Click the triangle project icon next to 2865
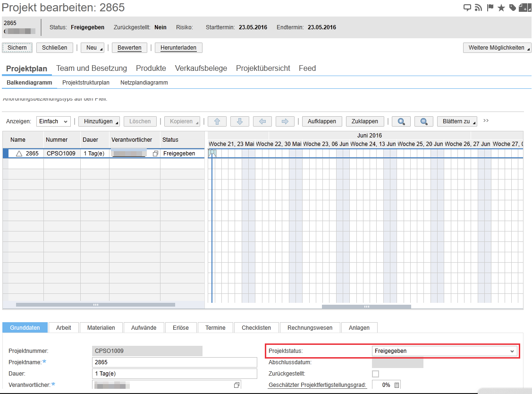The height and width of the screenshot is (394, 532). [19, 154]
